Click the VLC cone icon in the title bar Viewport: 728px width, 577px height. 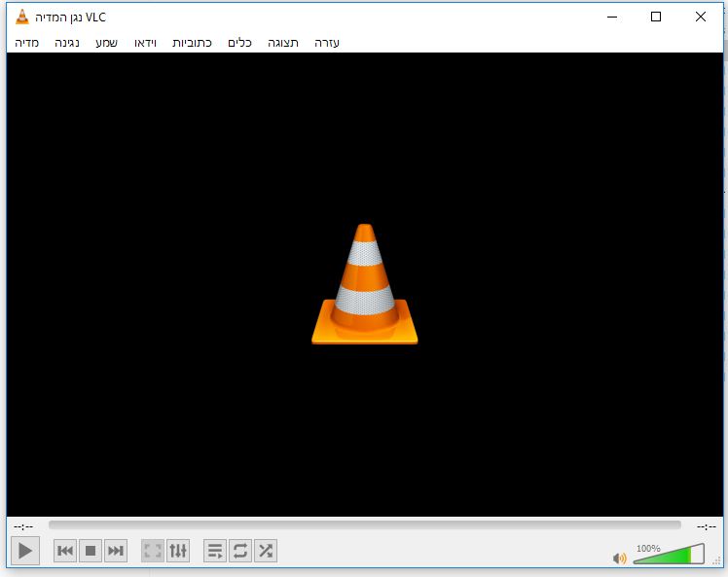[x=21, y=18]
